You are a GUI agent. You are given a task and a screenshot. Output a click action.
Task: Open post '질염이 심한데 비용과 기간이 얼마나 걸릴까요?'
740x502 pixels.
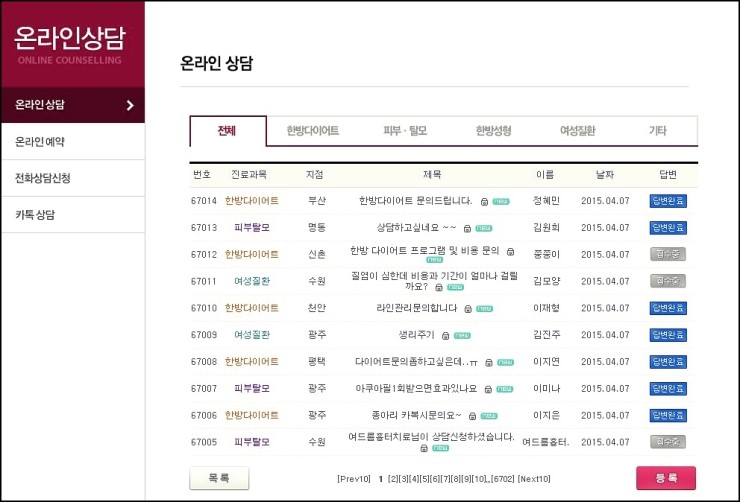pos(434,281)
